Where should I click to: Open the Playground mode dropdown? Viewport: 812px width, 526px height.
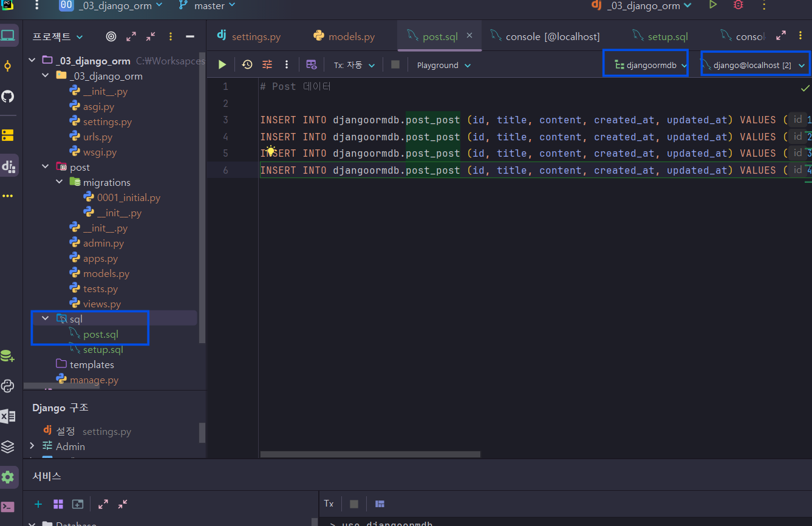click(444, 65)
